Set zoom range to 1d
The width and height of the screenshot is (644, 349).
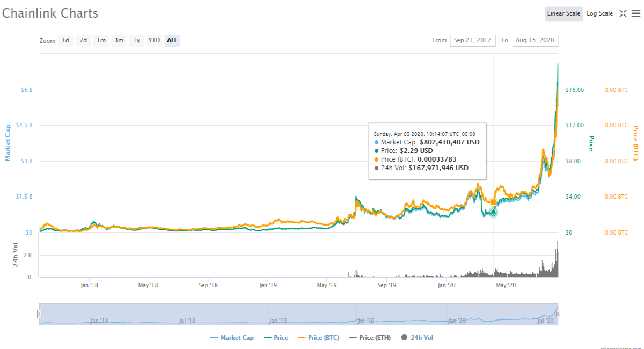pyautogui.click(x=65, y=40)
